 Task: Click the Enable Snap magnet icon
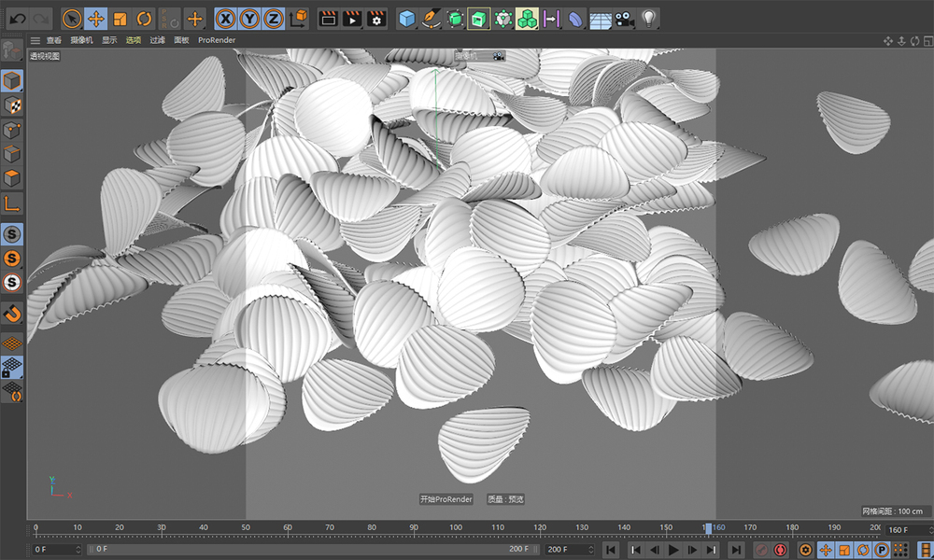12,313
